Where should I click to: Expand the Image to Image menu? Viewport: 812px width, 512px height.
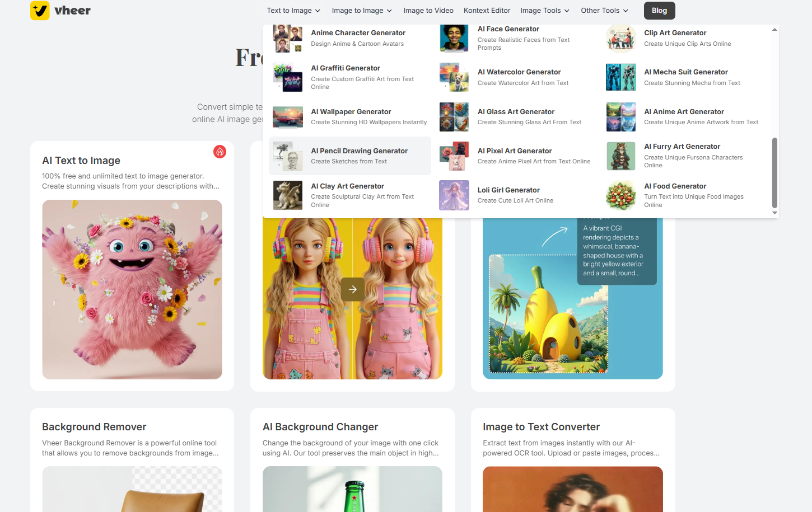[362, 11]
